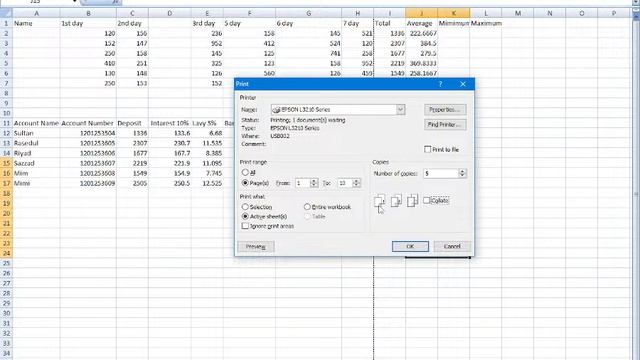Adjust the To page spinner arrows
Image resolution: width=640 pixels, height=360 pixels.
[356, 183]
